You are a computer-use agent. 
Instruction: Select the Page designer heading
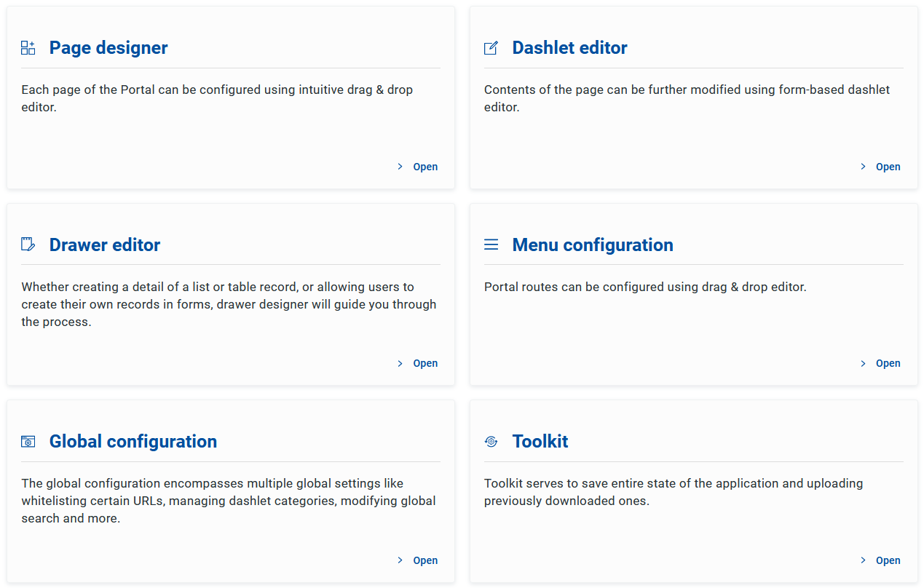click(108, 48)
